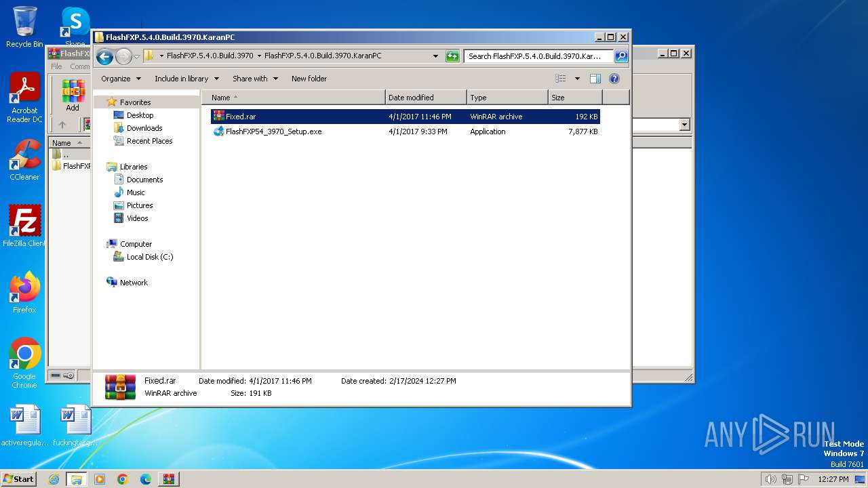
Task: Open Videos library
Action: coord(137,218)
